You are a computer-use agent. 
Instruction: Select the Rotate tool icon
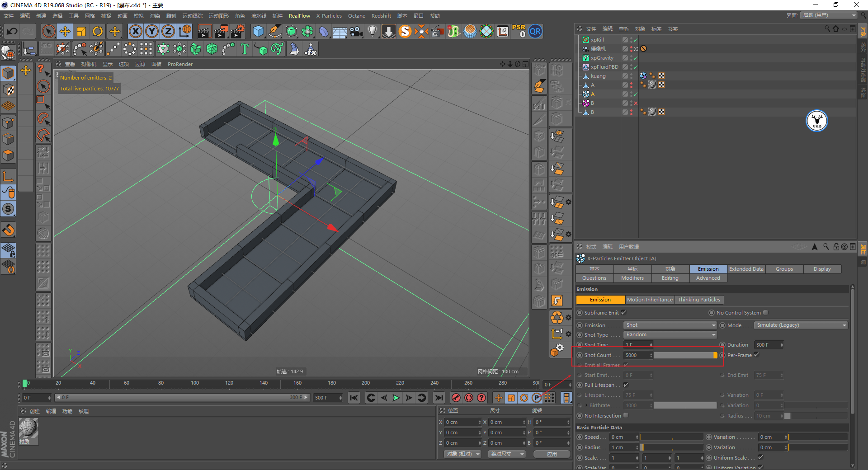(98, 31)
